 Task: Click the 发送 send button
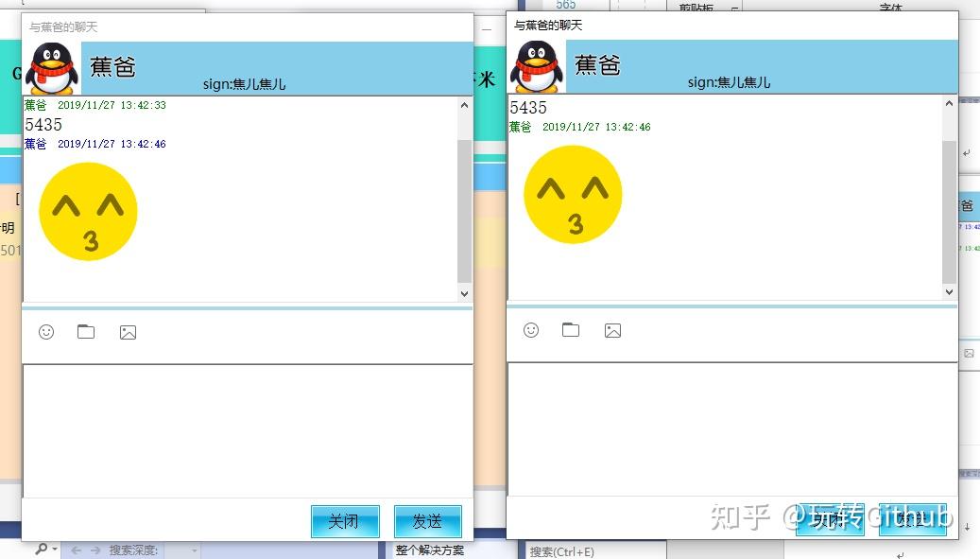click(x=428, y=521)
